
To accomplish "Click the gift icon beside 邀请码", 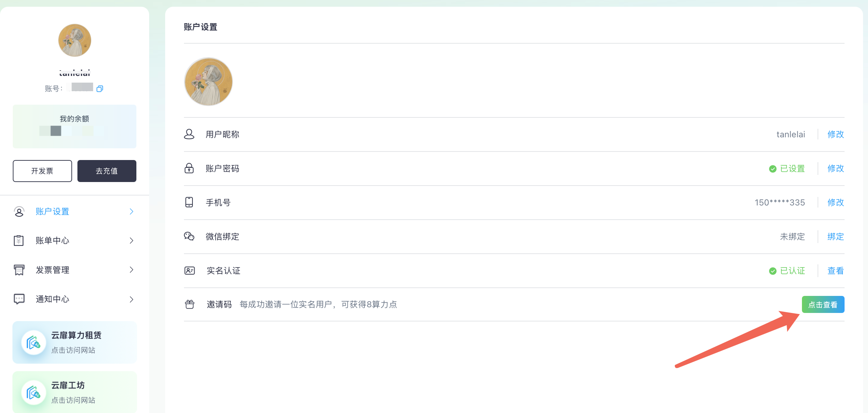I will pos(190,304).
